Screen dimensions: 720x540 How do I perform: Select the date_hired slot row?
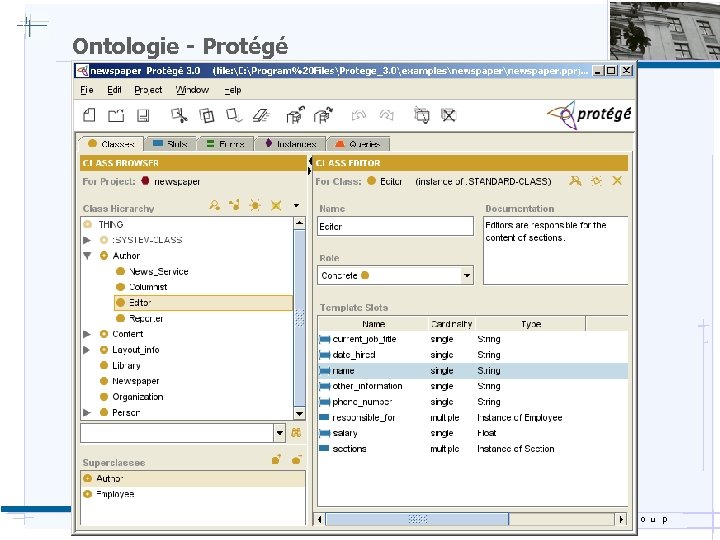473,354
